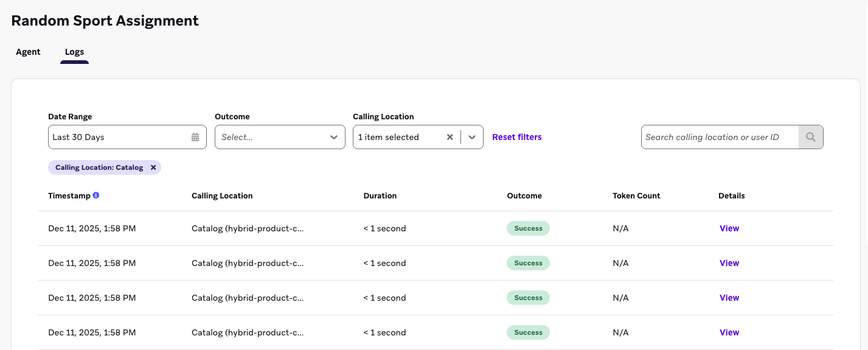868x350 pixels.
Task: Click the Success badge in the first row
Action: coord(528,228)
